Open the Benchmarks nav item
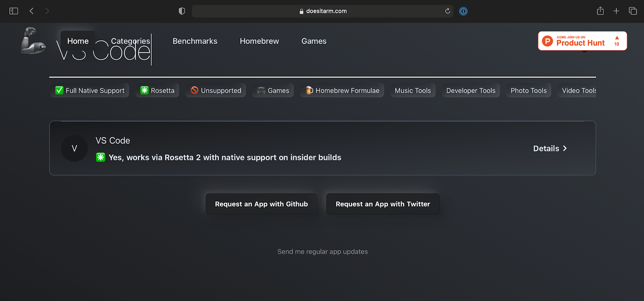 coord(195,41)
